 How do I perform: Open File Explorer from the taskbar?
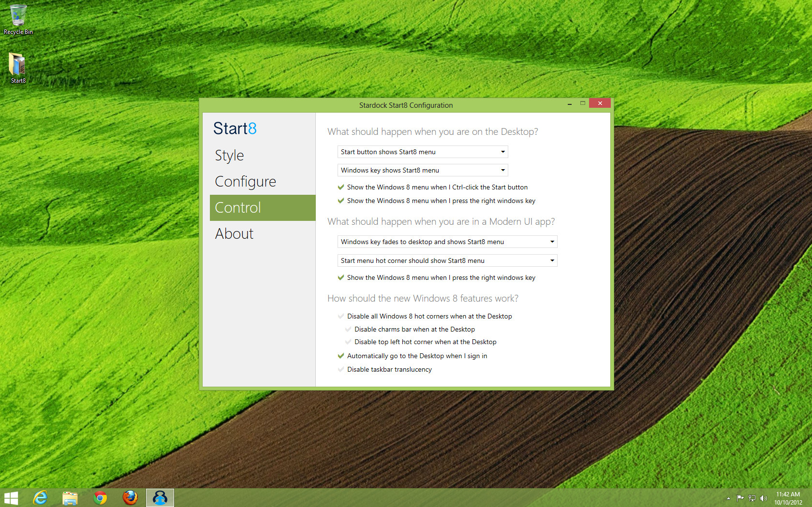click(x=70, y=498)
